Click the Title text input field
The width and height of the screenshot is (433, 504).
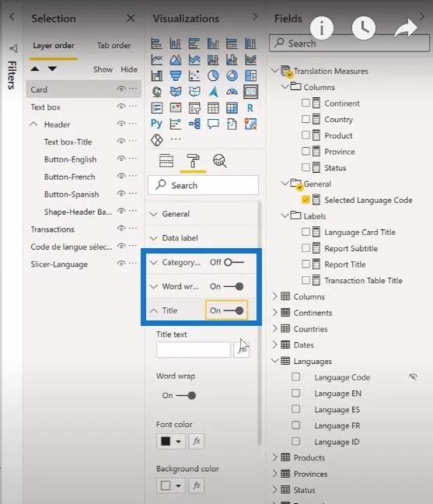click(194, 350)
